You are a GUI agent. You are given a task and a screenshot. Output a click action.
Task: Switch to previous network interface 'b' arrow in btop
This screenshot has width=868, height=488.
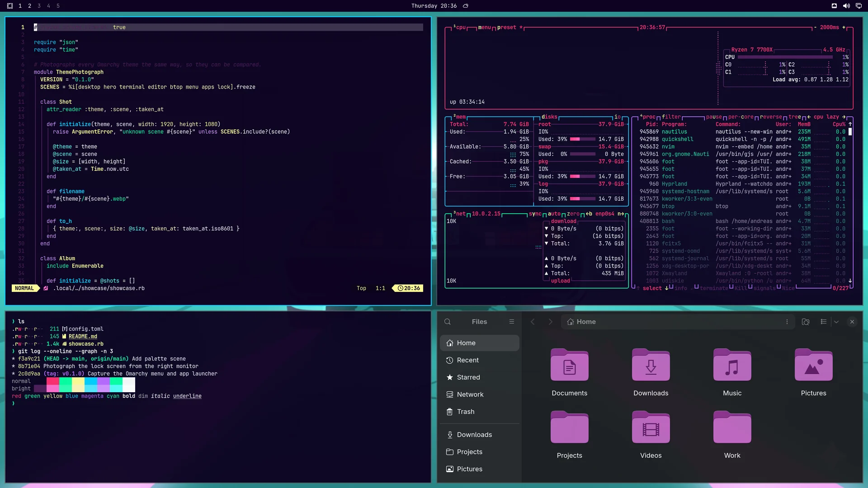pyautogui.click(x=589, y=214)
